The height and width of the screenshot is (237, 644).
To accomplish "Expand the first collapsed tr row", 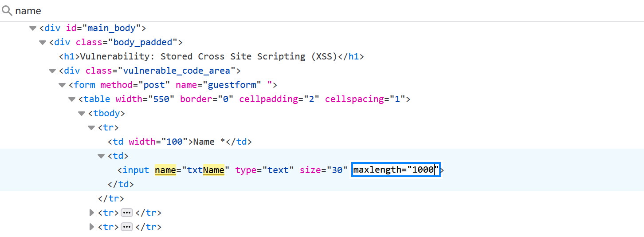I will click(x=92, y=213).
